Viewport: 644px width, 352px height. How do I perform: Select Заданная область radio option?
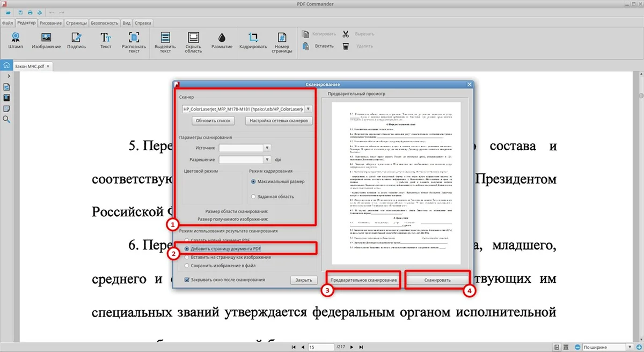[x=253, y=197]
